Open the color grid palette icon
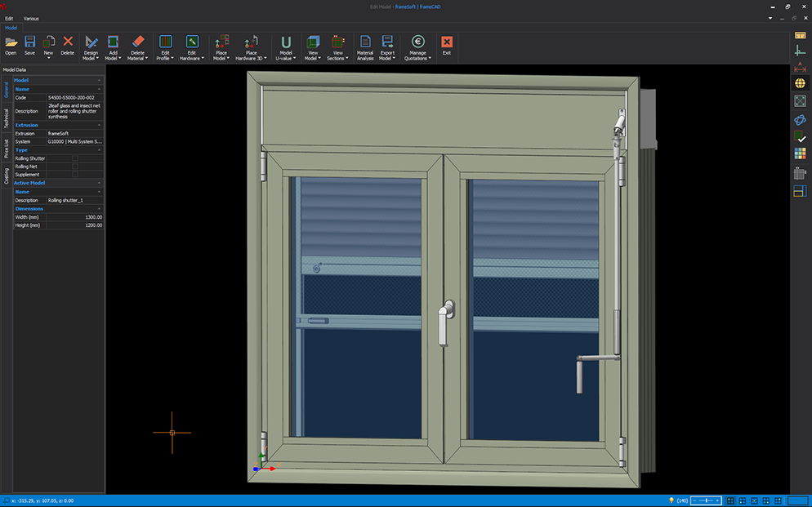 pos(800,153)
